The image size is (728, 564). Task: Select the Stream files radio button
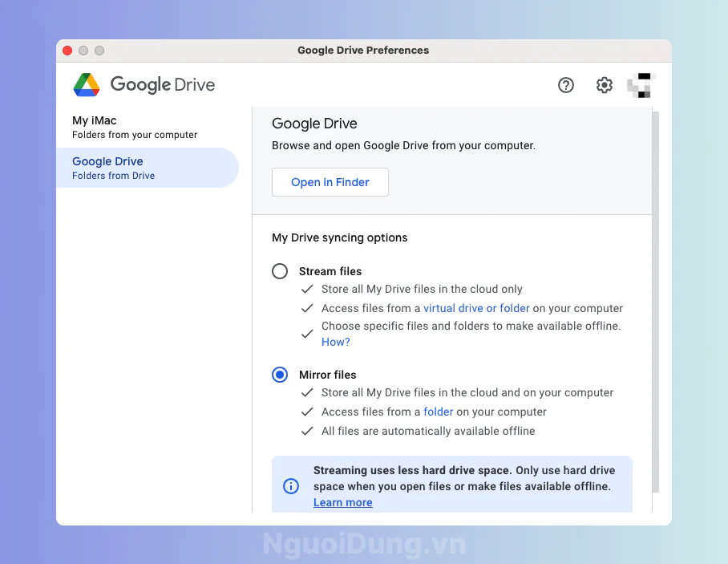click(x=280, y=271)
